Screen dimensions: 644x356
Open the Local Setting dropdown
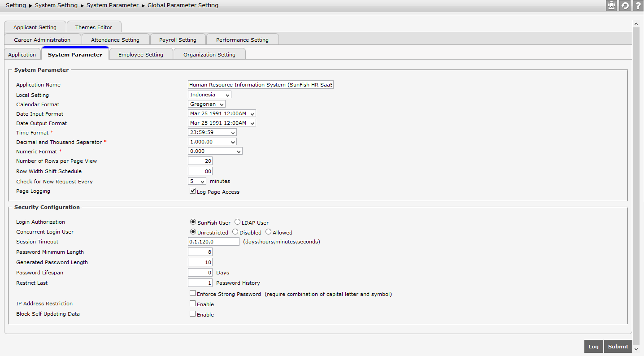click(x=209, y=95)
